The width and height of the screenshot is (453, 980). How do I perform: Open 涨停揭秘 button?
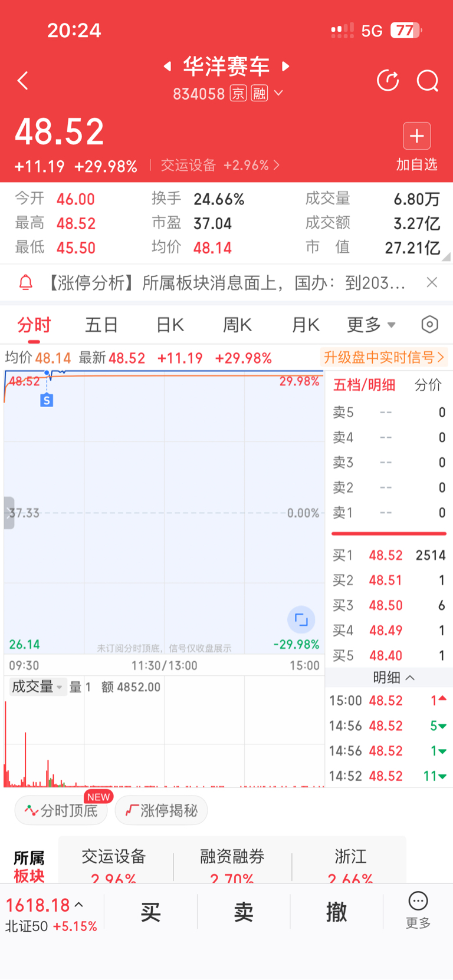161,810
